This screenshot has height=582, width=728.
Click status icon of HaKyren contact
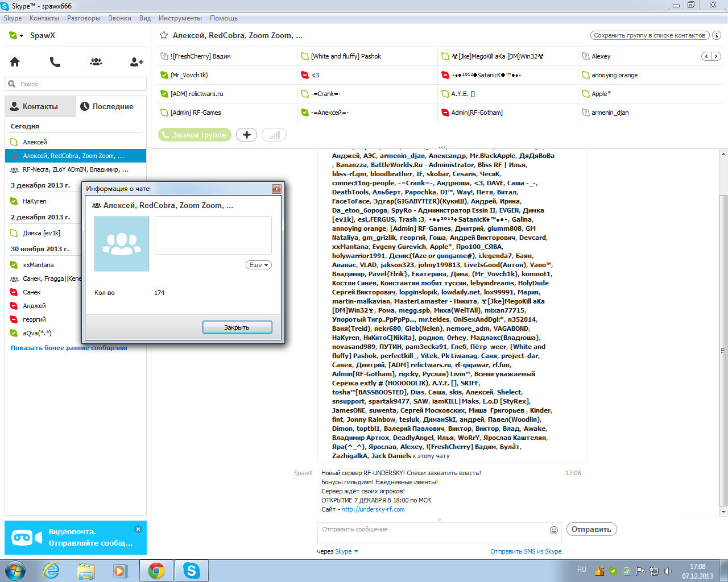tap(14, 201)
